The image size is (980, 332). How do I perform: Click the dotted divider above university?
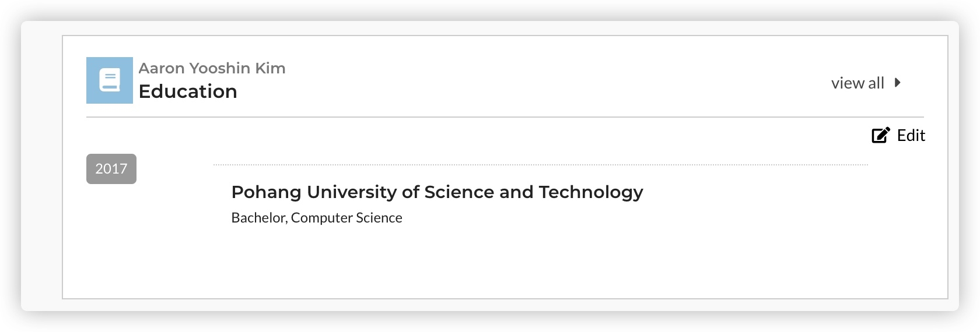[540, 165]
